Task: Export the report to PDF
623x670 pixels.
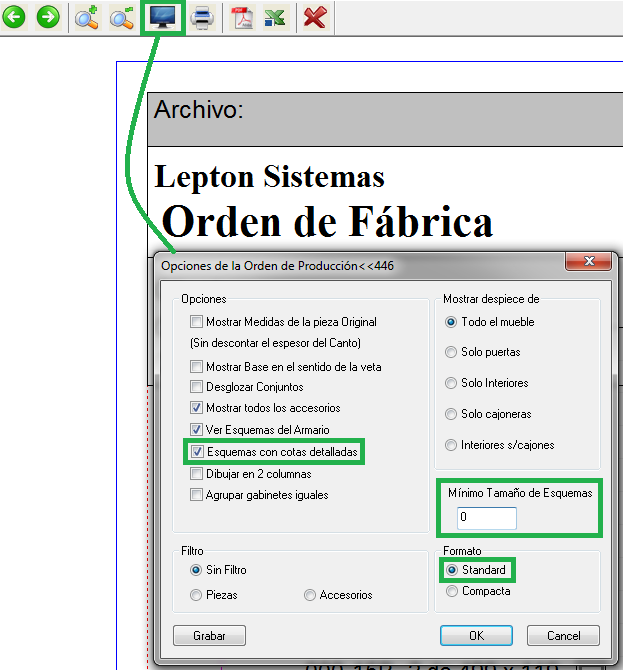Action: click(x=242, y=18)
